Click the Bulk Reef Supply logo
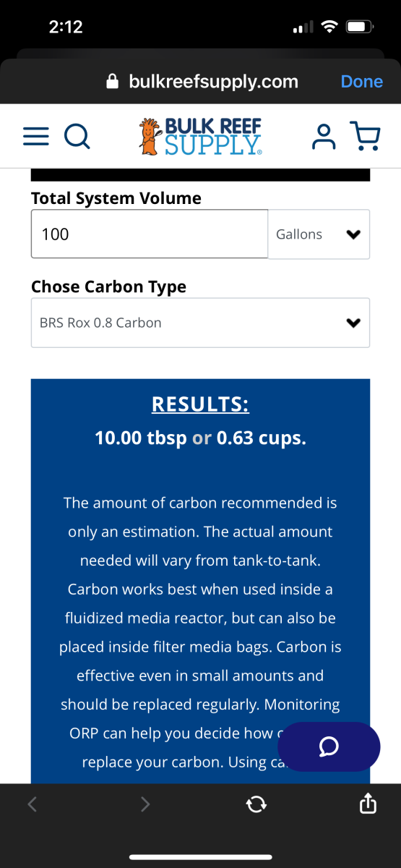Screen dimensions: 401x868 pos(201,135)
